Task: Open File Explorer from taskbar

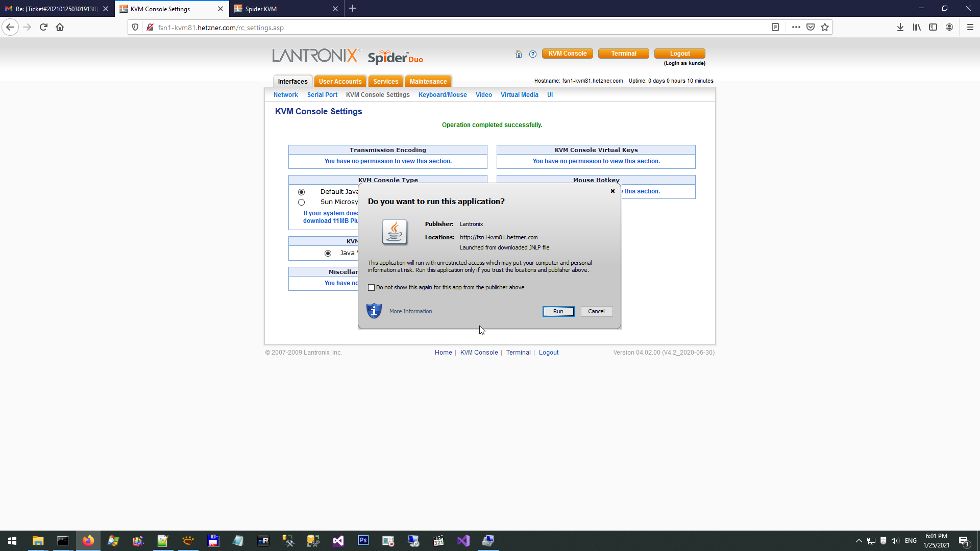Action: 38,540
